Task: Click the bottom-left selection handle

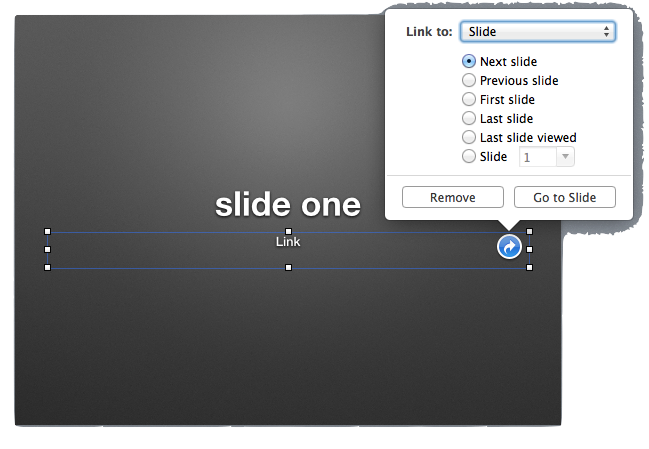Action: tap(47, 267)
